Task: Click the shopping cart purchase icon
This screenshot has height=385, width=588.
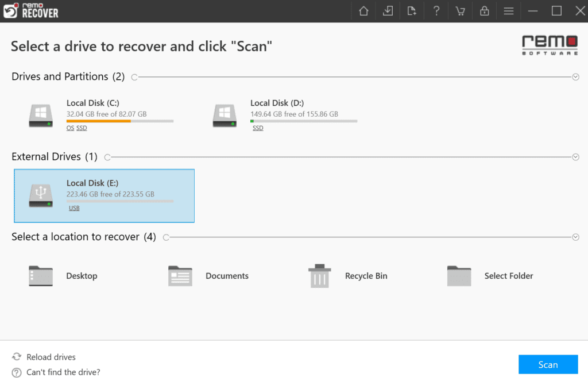Action: [460, 10]
